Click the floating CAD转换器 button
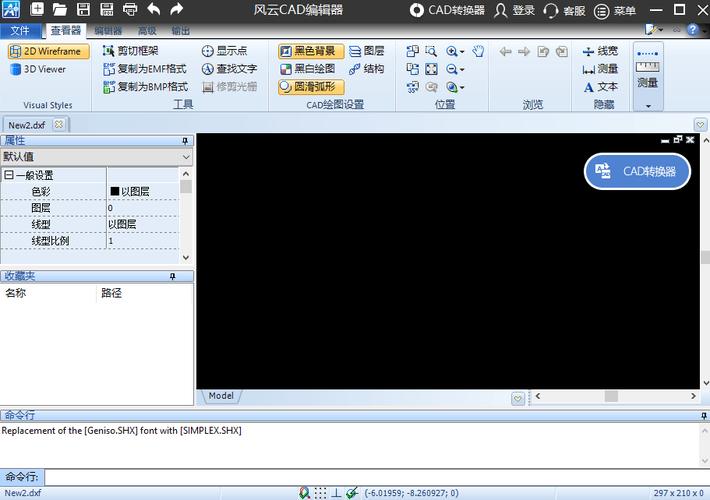 [x=637, y=171]
